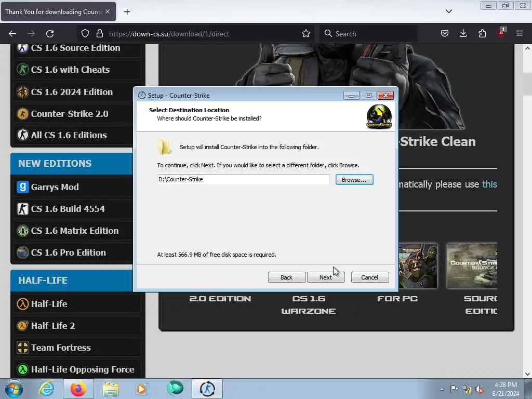
Task: Open All CS 1.6 Editions link
Action: [x=69, y=135]
